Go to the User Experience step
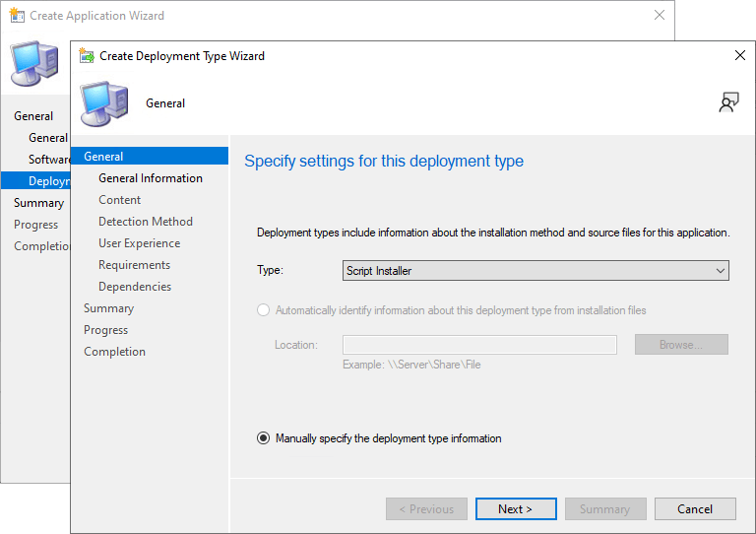This screenshot has width=756, height=534. pos(140,243)
